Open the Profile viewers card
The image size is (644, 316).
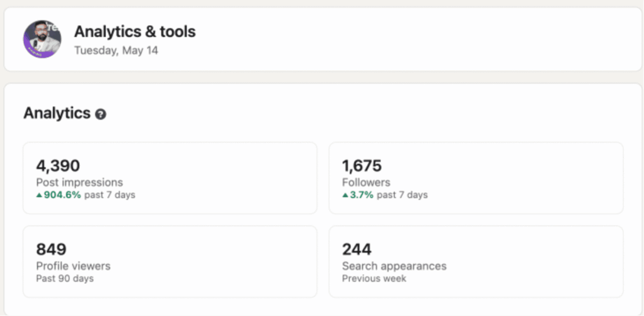170,261
